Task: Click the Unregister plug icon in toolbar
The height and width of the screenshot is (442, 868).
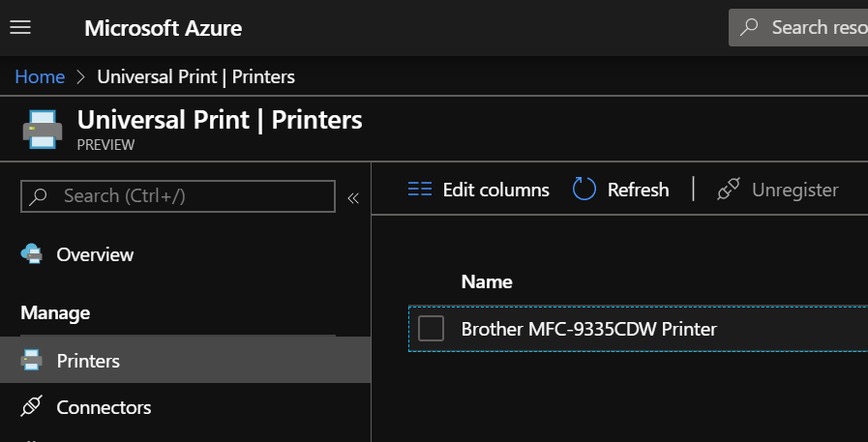Action: 729,190
